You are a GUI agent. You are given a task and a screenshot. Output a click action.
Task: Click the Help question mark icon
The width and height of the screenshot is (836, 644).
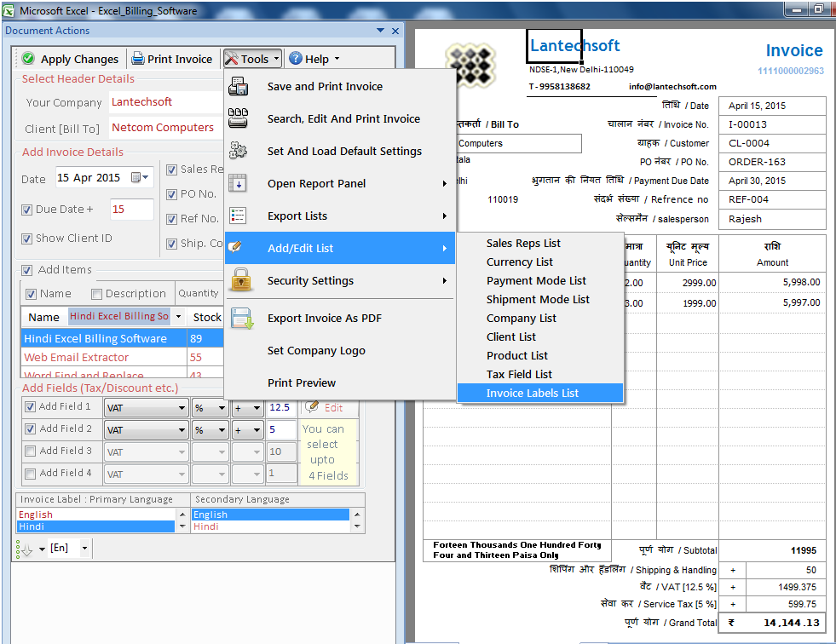click(x=296, y=59)
